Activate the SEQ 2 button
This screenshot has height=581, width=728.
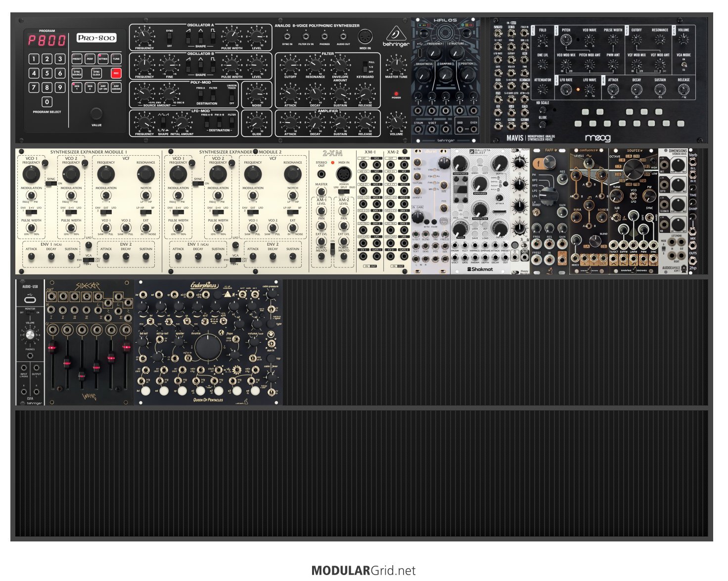90,87
